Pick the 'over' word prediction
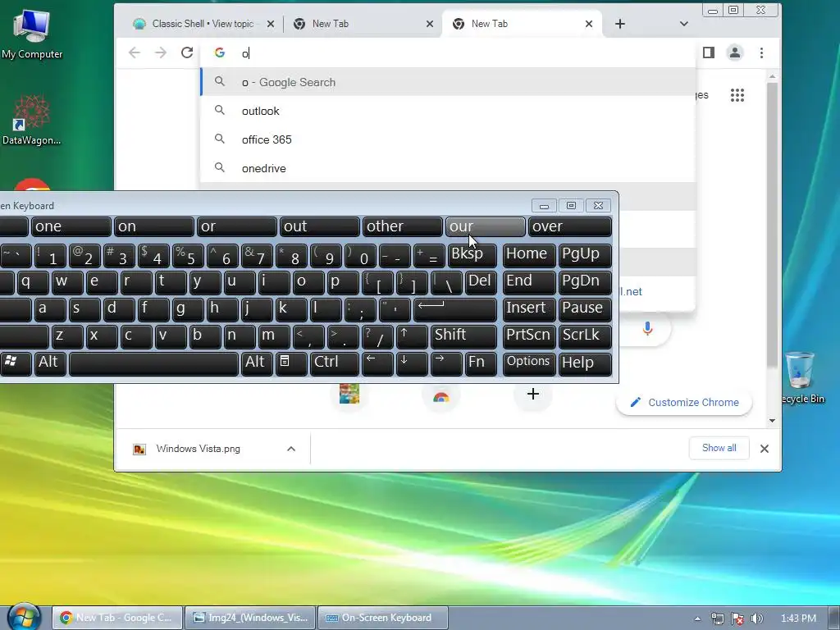This screenshot has height=630, width=840. pyautogui.click(x=570, y=226)
